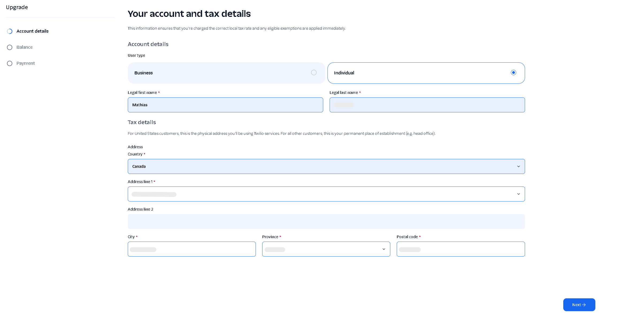The height and width of the screenshot is (320, 644).
Task: Focus the Address line 2 field
Action: (x=326, y=222)
